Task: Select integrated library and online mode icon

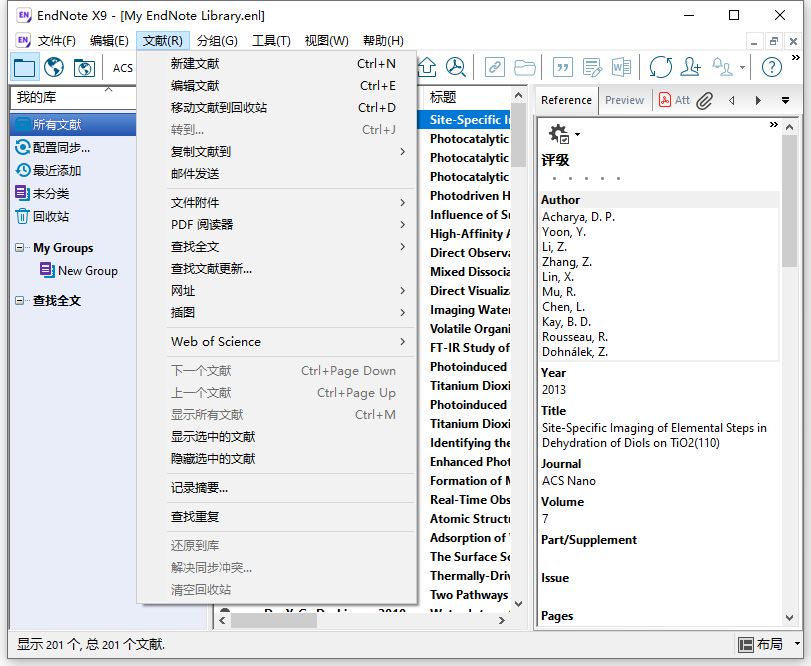Action: 84,67
